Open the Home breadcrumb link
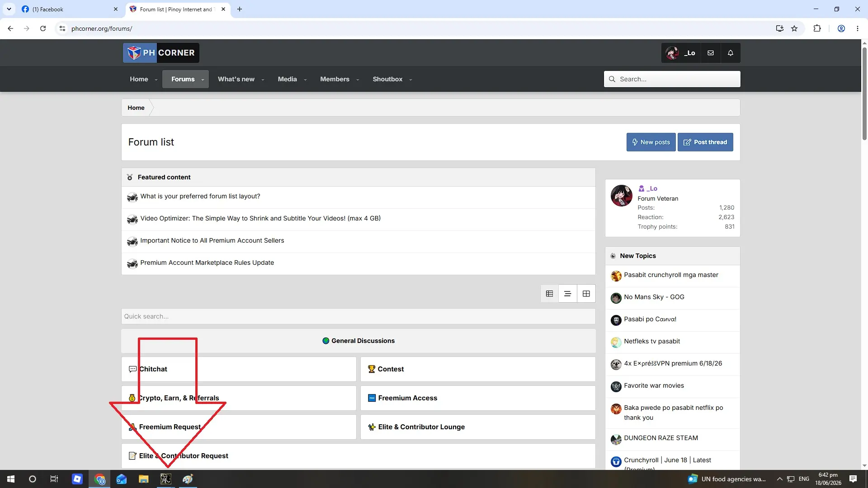This screenshot has height=488, width=868. (x=136, y=108)
